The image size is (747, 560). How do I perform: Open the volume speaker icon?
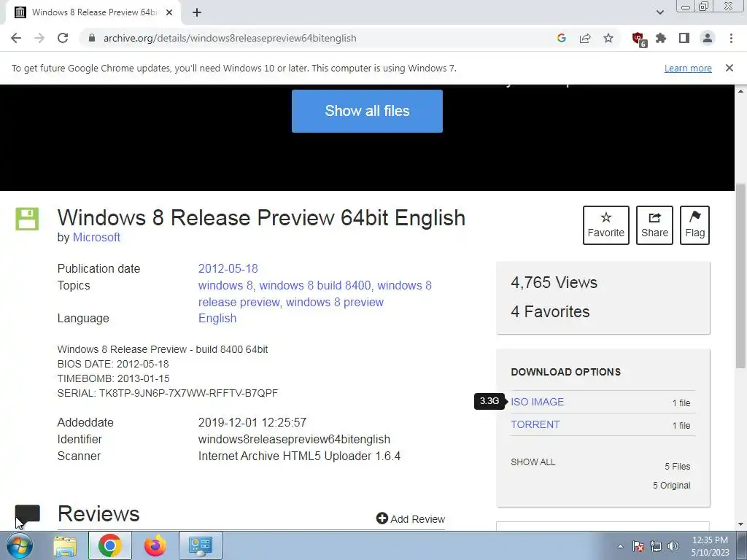tap(673, 546)
